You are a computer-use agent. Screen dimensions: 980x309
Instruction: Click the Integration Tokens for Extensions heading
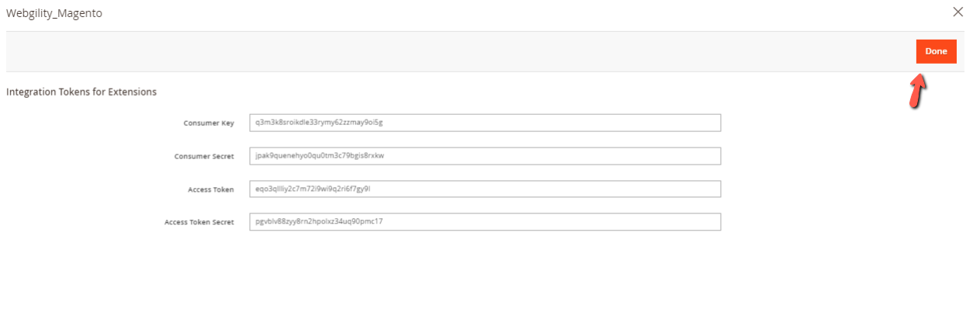pyautogui.click(x=81, y=92)
